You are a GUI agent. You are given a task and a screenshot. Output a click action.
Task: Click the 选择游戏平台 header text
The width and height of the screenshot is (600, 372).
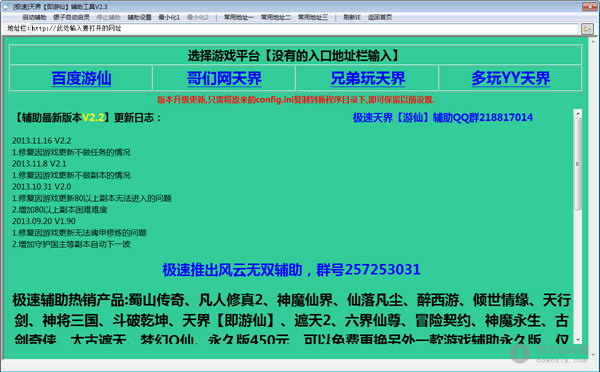point(293,56)
